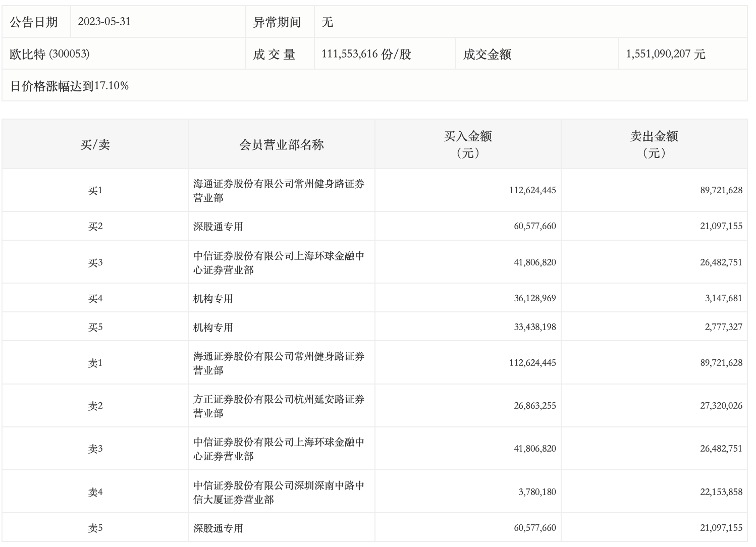
Task: Select buy amount 36,128,969 in 买4 row
Action: click(534, 298)
